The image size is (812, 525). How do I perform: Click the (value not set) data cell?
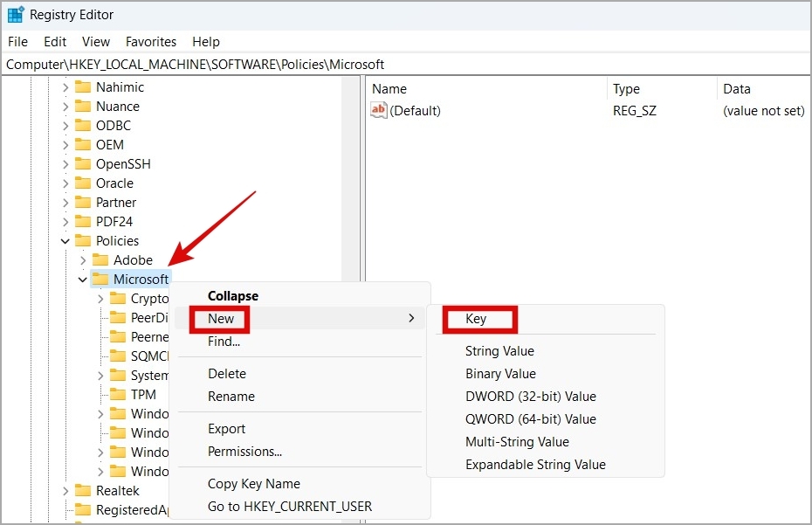click(764, 110)
